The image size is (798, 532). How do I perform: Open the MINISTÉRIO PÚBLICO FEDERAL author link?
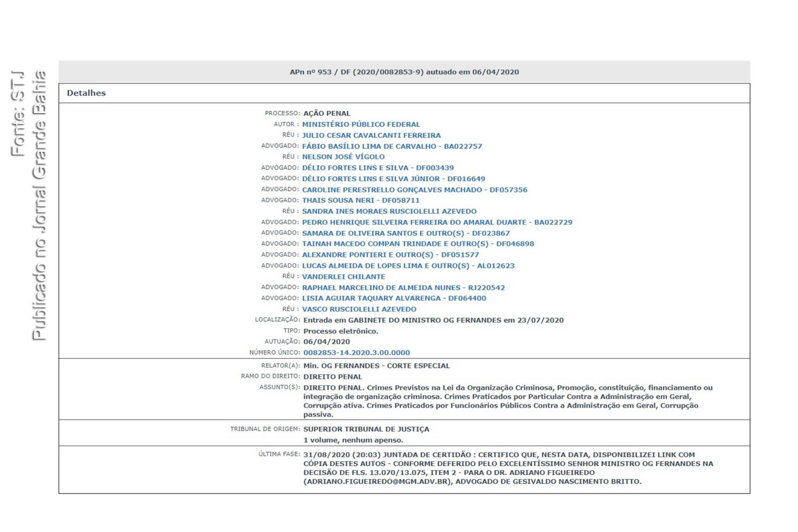pos(361,124)
